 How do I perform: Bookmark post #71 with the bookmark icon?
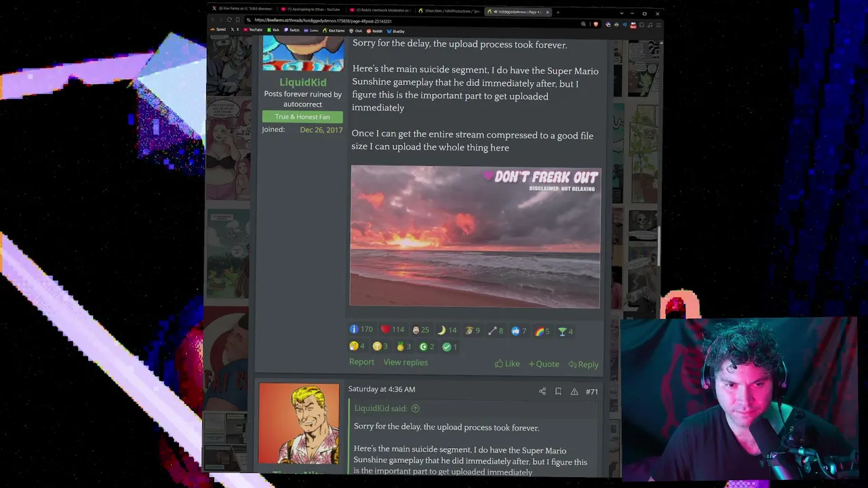(558, 391)
